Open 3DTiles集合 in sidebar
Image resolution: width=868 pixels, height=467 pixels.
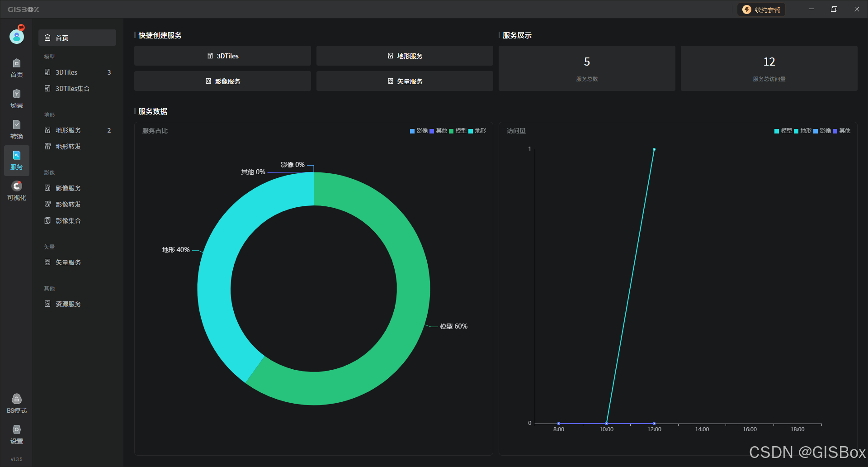77,89
